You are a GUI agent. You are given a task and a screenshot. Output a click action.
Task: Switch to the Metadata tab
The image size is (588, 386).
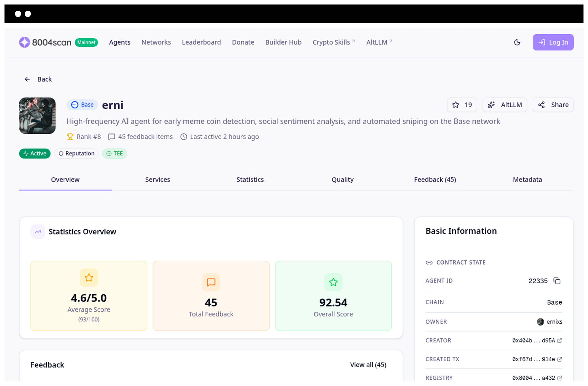(527, 180)
